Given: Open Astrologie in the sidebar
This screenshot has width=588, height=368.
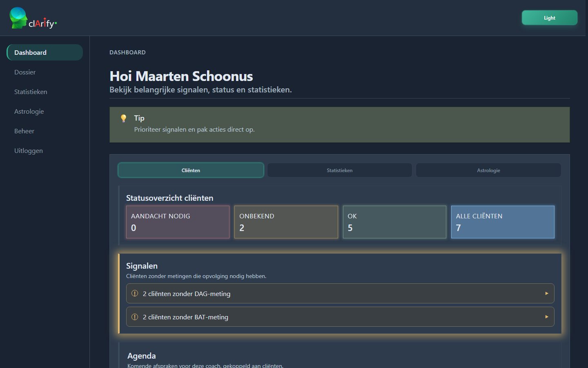Looking at the screenshot, I should (x=45, y=111).
